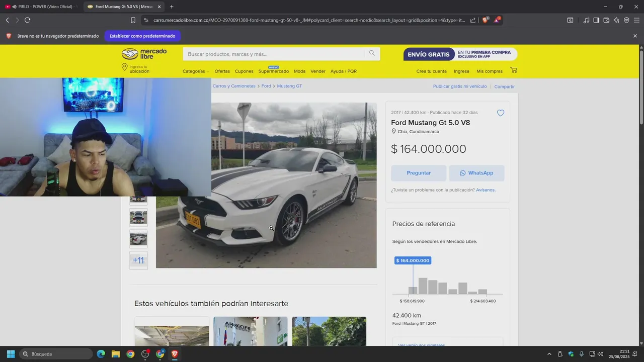
Task: Toggle the volume speaker tray icon
Action: click(600, 354)
